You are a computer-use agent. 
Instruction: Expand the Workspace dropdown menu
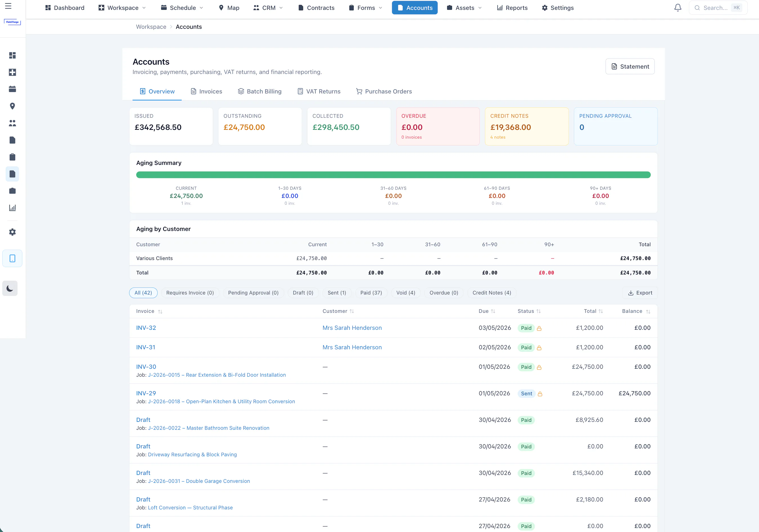[122, 8]
